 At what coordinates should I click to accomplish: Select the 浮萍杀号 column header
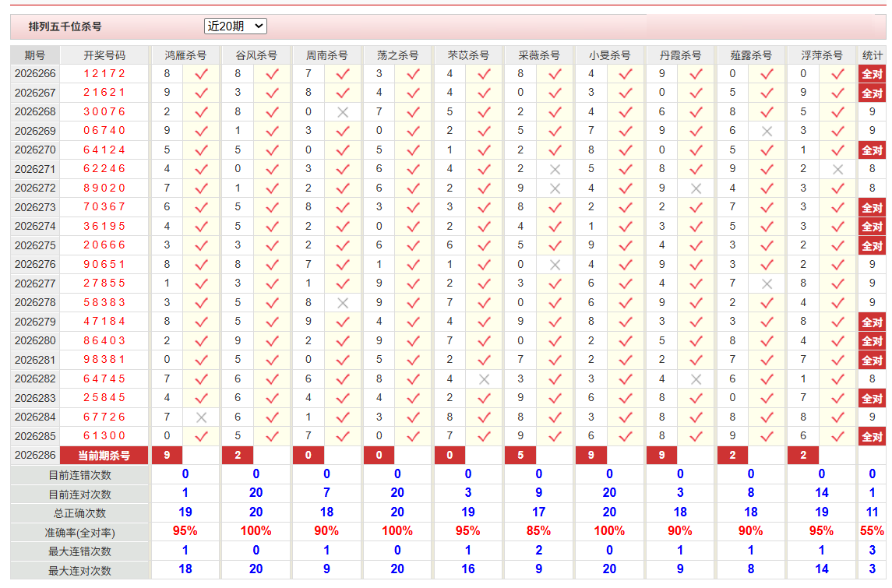tap(822, 55)
